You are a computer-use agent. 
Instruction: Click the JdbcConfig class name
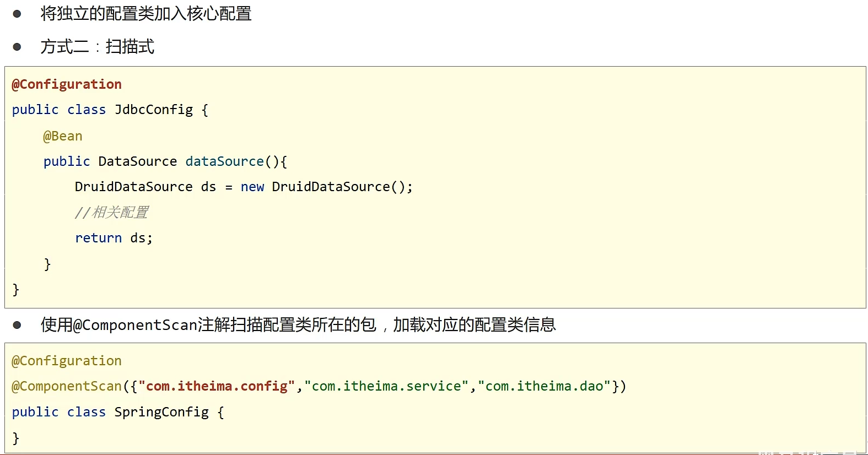click(x=154, y=110)
